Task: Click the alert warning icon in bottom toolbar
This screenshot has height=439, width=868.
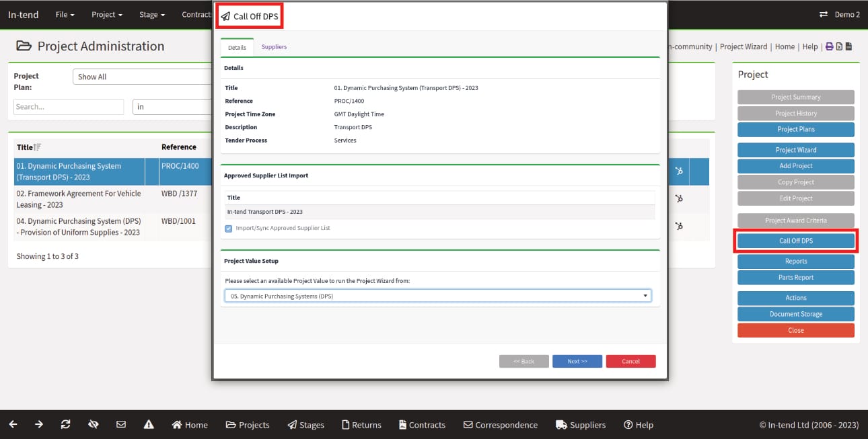Action: point(148,424)
